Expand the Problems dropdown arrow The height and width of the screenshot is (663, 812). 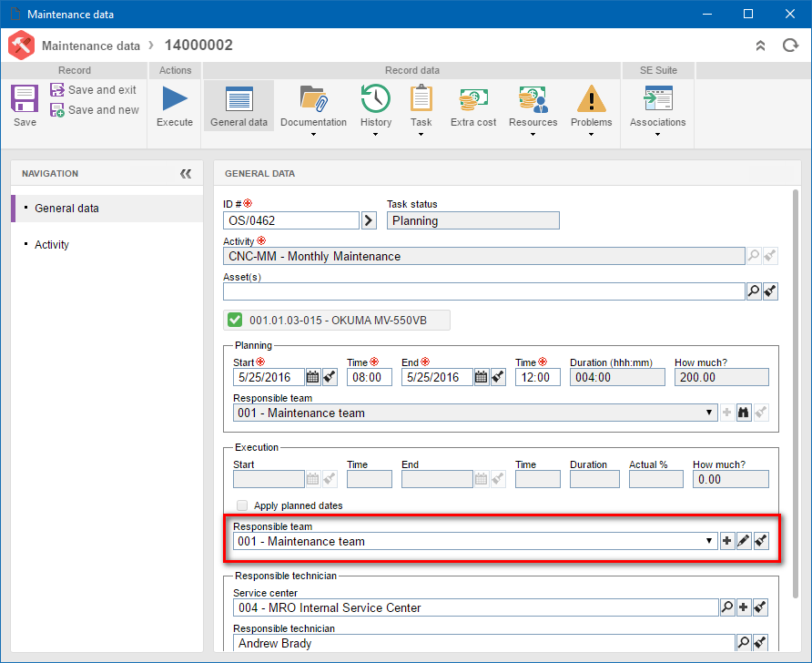(591, 135)
